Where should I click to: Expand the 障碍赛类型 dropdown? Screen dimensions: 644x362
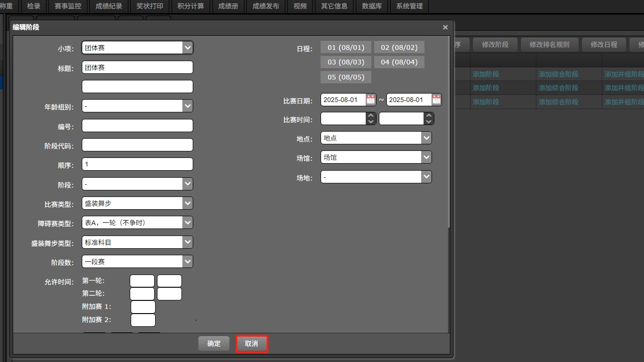(188, 222)
